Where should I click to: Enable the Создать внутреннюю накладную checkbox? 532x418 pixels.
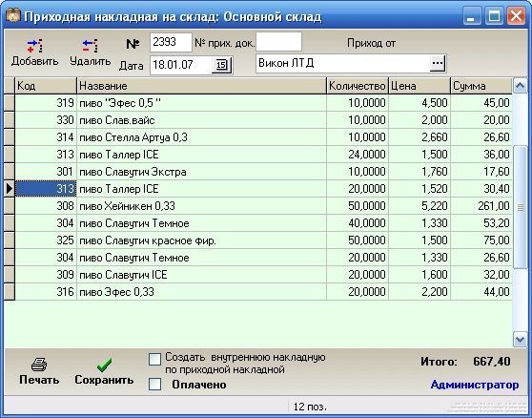click(x=154, y=360)
